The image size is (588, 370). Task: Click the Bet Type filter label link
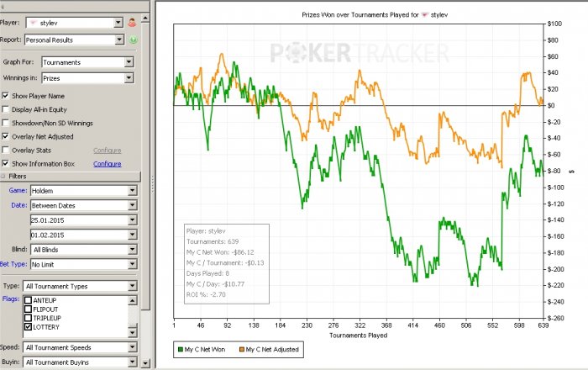[x=13, y=264]
